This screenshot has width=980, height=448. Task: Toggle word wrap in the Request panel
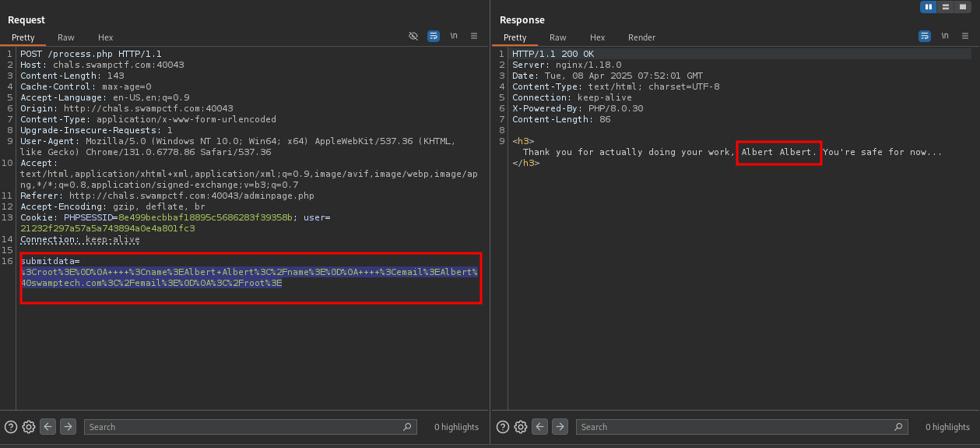click(x=434, y=36)
